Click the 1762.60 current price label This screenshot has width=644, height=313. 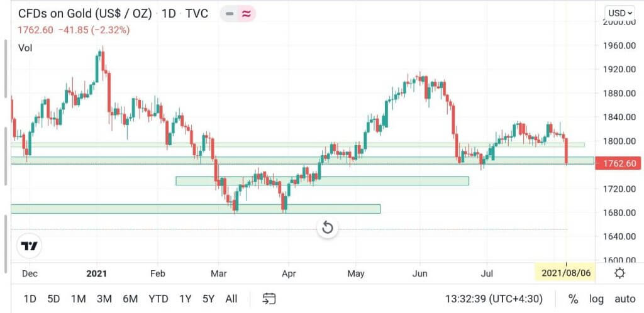619,164
